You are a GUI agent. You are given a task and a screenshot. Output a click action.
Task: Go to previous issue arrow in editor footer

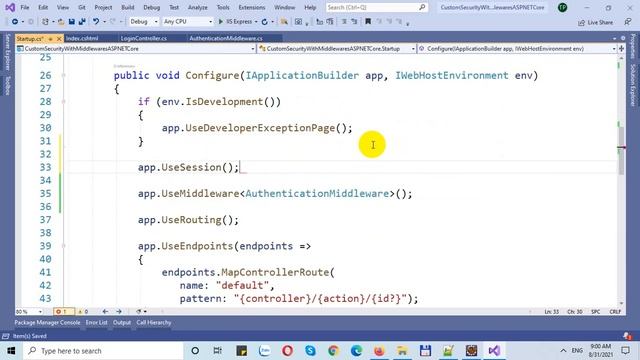pyautogui.click(x=105, y=311)
